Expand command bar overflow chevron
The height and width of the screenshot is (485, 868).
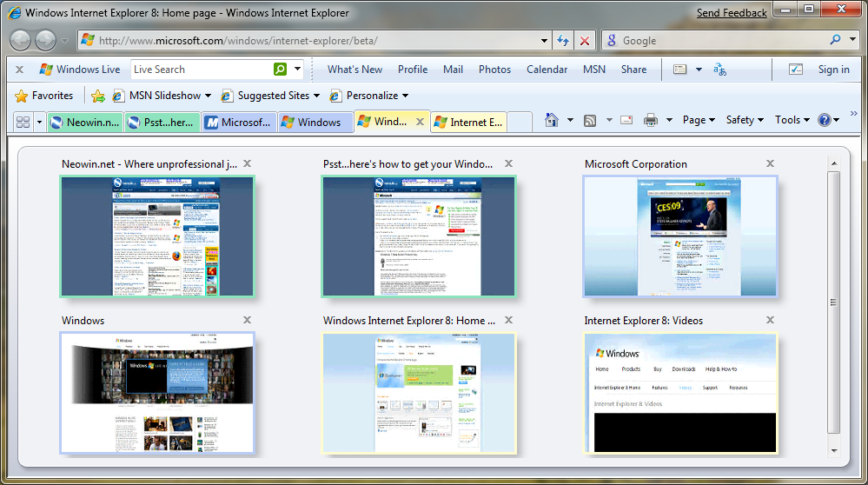point(853,114)
